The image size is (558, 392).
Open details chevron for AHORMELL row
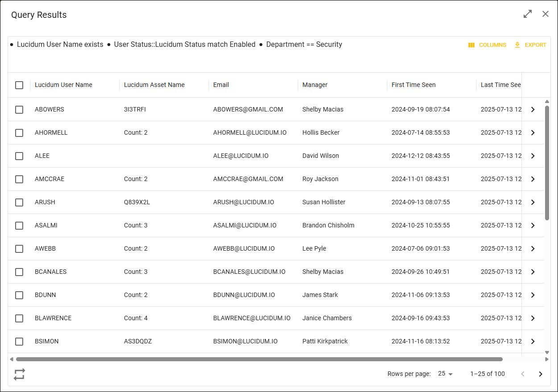(533, 133)
